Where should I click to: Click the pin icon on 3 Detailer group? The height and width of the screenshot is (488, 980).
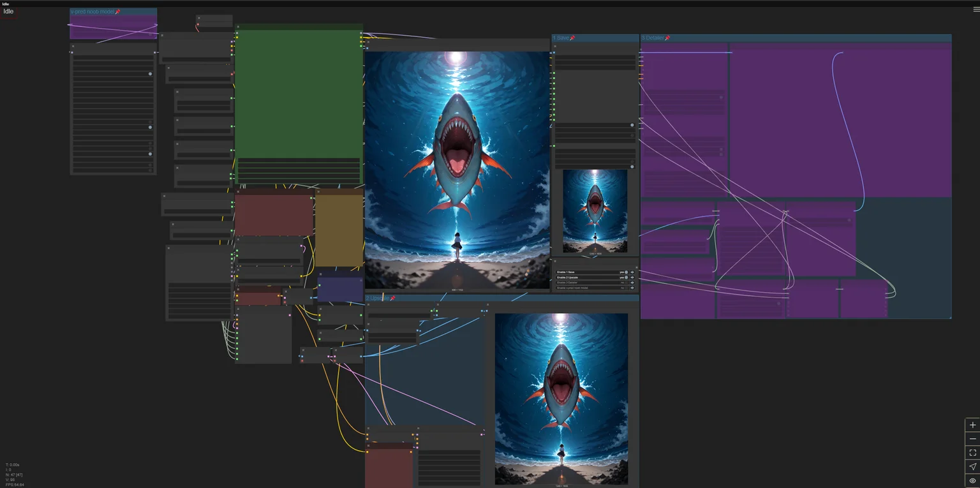point(667,38)
